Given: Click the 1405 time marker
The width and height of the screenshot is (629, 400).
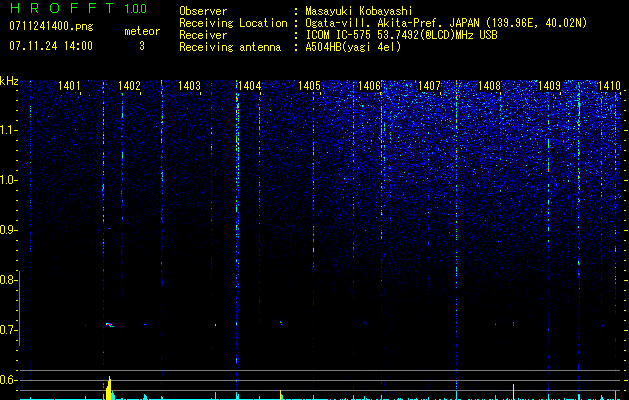Looking at the screenshot, I should (309, 85).
